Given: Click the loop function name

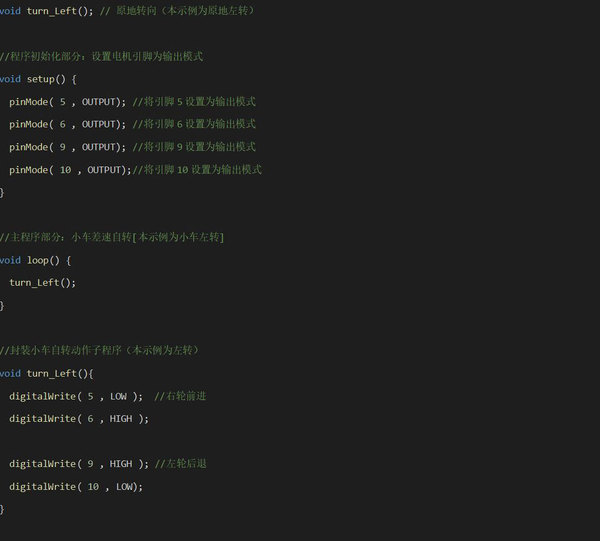Looking at the screenshot, I should (38, 260).
